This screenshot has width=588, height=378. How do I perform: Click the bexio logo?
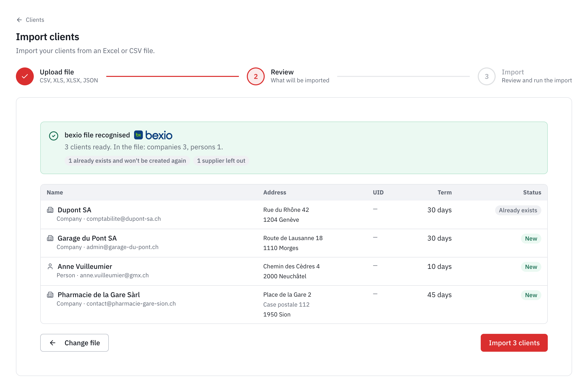coord(153,135)
